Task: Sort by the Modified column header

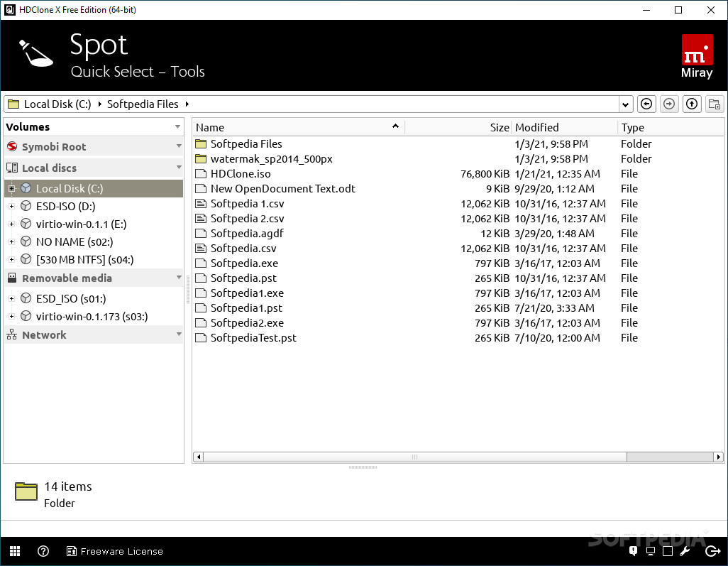Action: (565, 127)
